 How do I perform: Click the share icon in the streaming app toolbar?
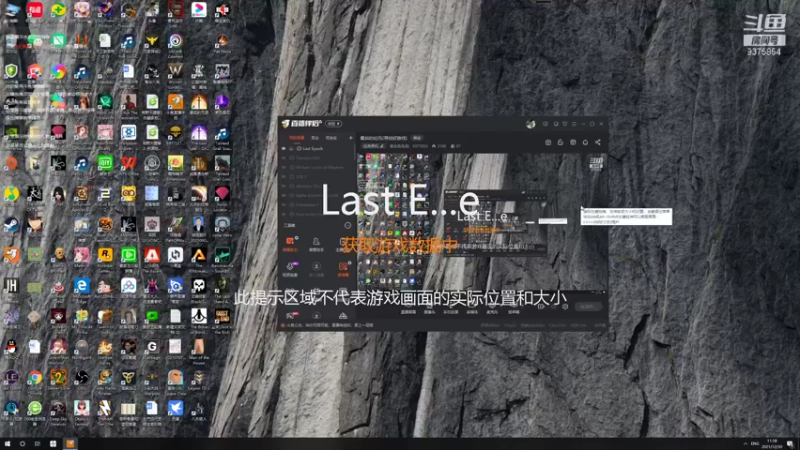598,142
